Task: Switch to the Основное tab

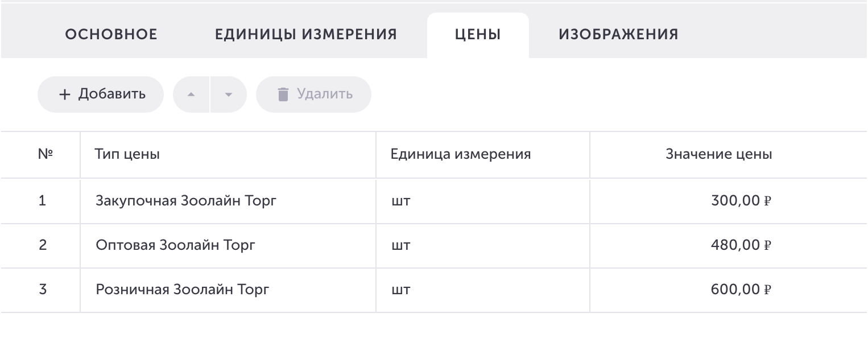Action: click(111, 34)
